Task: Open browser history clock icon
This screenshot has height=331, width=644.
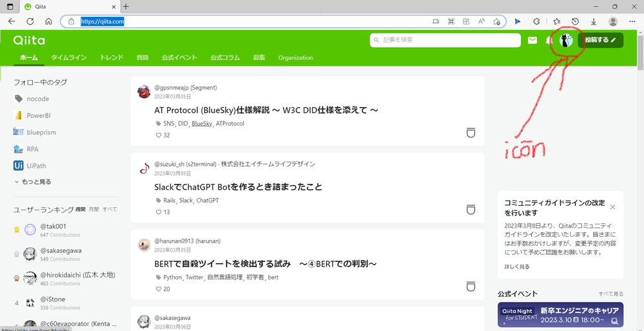Action: 576,21
